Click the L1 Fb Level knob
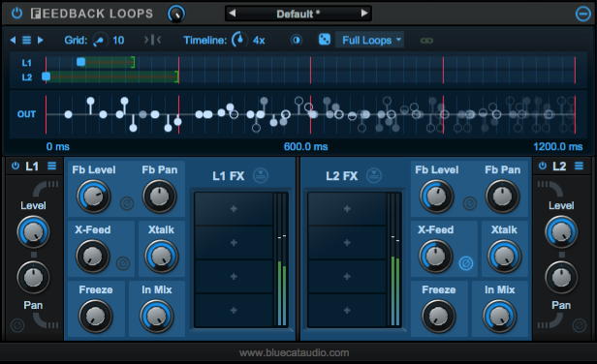Image resolution: width=597 pixels, height=364 pixels. point(94,197)
